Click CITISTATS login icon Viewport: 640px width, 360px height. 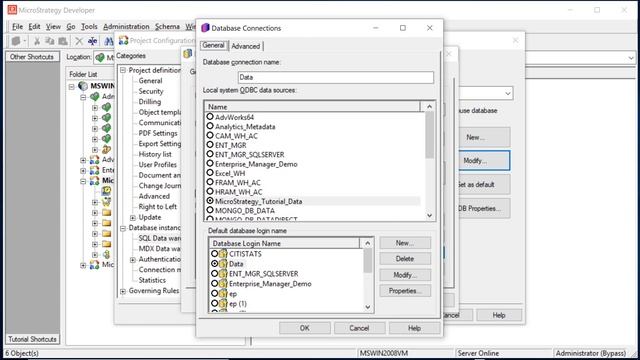pyautogui.click(x=223, y=254)
